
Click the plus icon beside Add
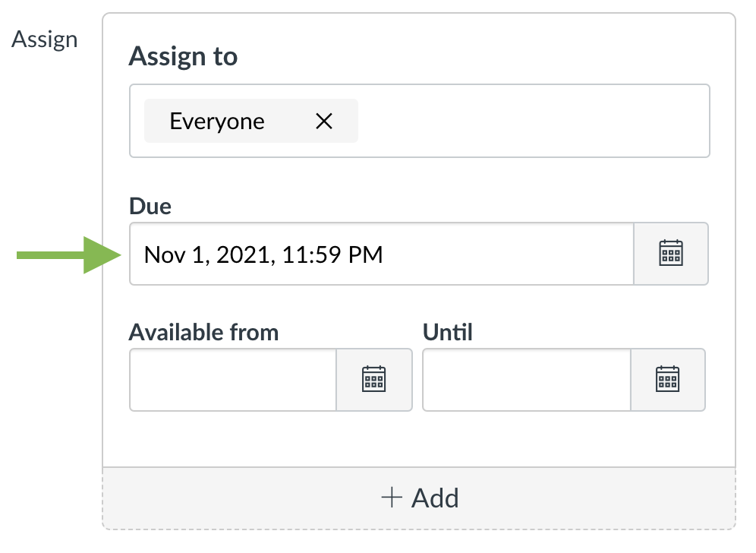tap(392, 497)
